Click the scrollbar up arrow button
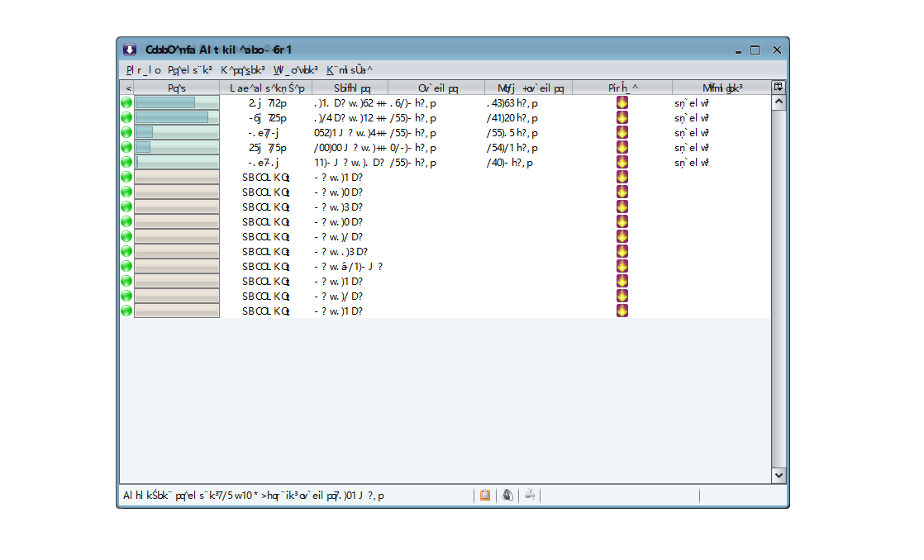Image resolution: width=924 pixels, height=560 pixels. click(779, 102)
